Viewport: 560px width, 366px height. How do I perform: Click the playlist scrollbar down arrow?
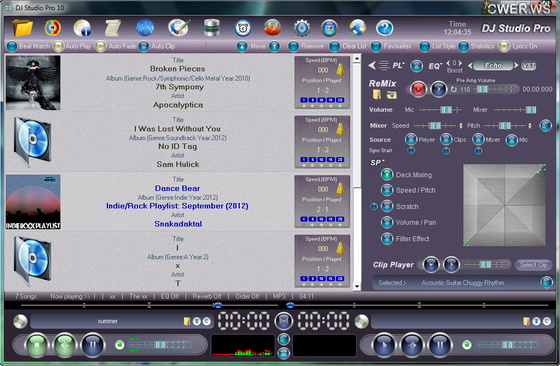(356, 286)
